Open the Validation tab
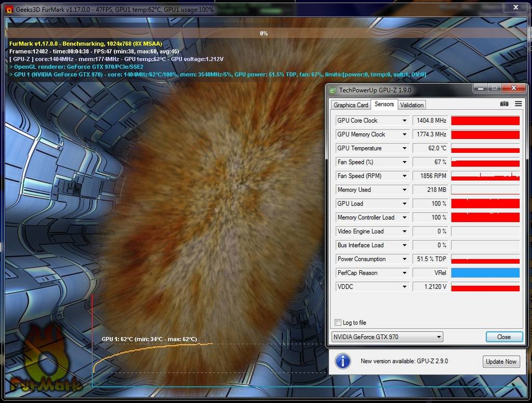 [411, 105]
